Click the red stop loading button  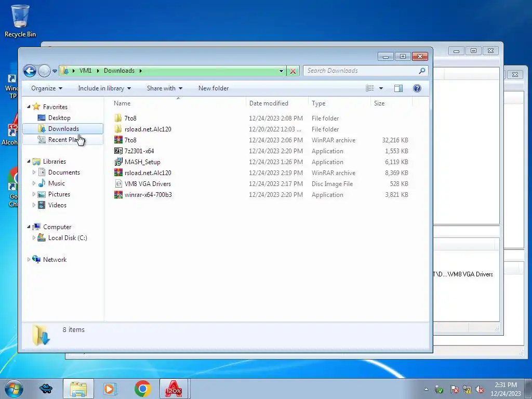point(293,71)
